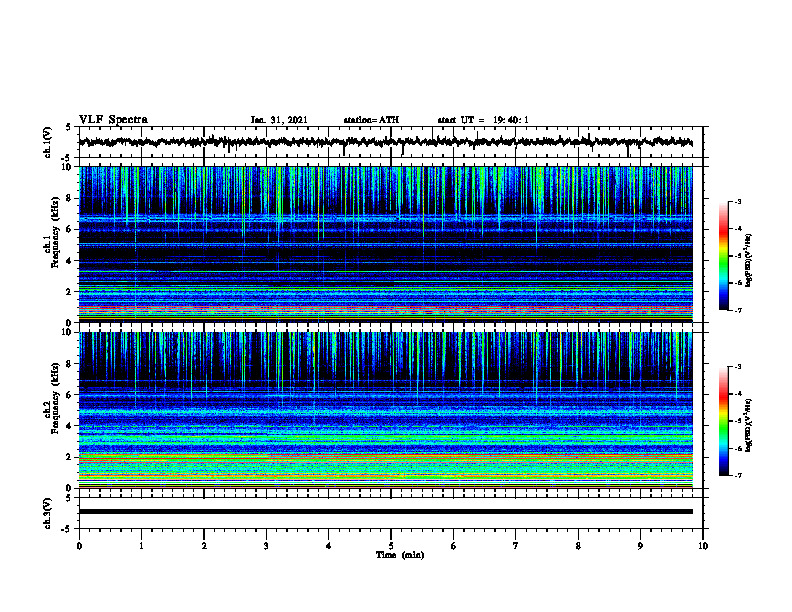Click inside the ch.2 spectrogram panel
The image size is (792, 612).
[385, 410]
